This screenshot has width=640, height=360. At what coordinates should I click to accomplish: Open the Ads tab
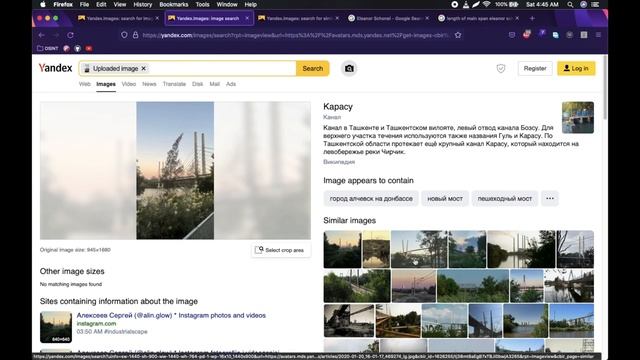(231, 84)
